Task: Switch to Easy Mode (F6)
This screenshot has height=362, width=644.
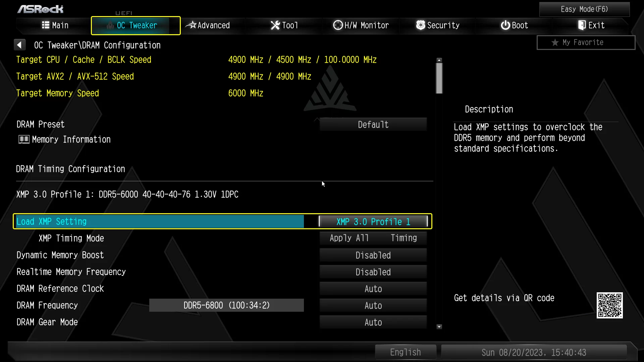Action: [584, 9]
